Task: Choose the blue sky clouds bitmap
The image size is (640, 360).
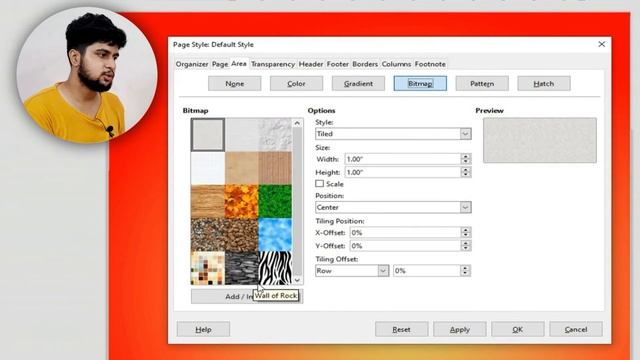Action: (x=275, y=235)
